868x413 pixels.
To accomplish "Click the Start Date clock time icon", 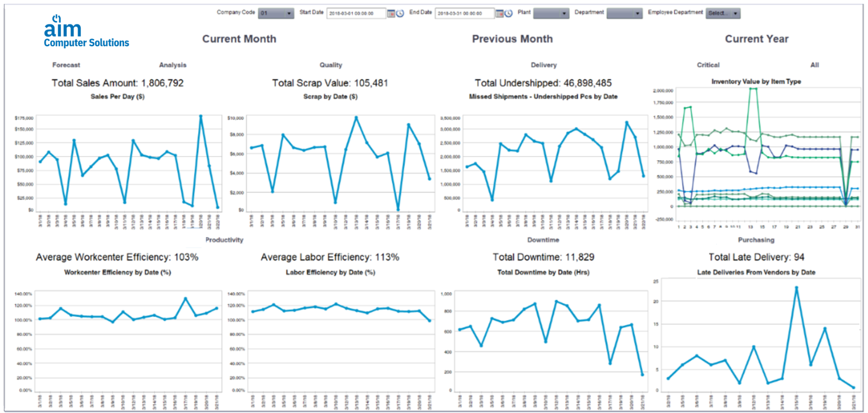I will [400, 13].
